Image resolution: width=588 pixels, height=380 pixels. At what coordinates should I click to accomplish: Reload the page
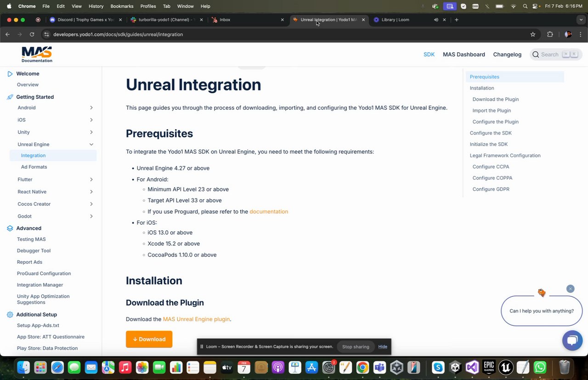(32, 34)
